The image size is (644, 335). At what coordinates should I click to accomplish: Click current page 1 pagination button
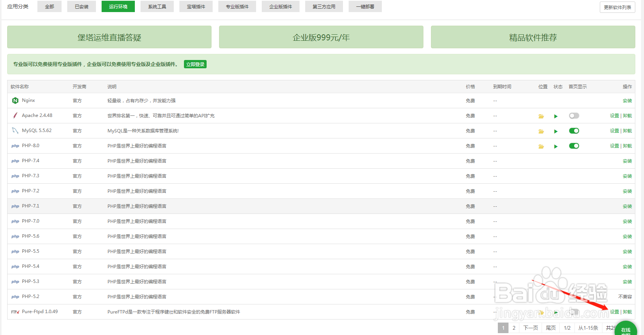pos(503,328)
